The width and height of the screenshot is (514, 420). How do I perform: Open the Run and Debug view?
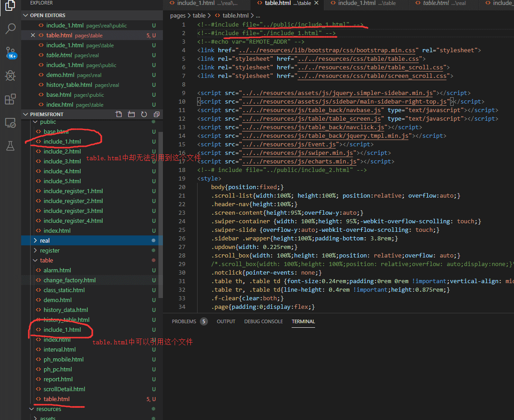click(x=10, y=76)
